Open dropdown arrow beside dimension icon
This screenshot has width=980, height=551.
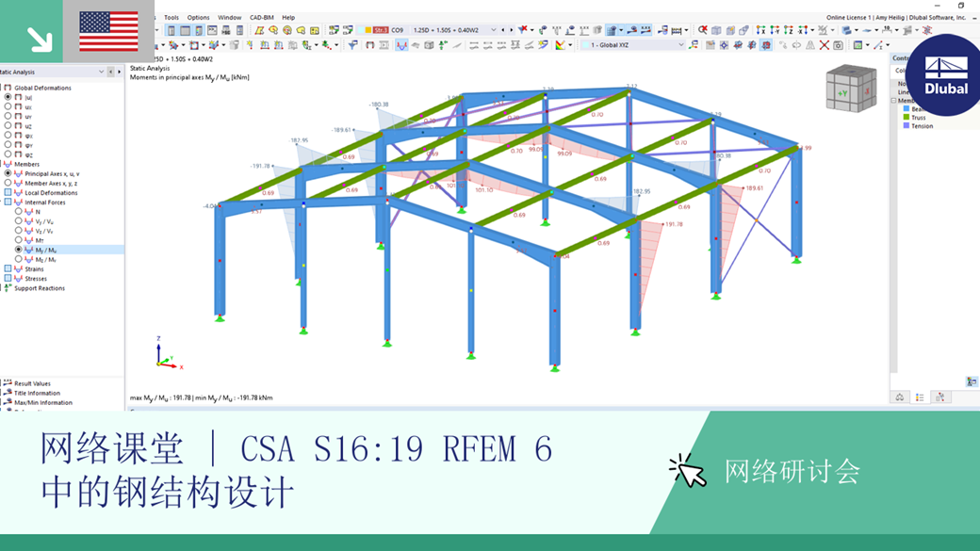coord(897,30)
